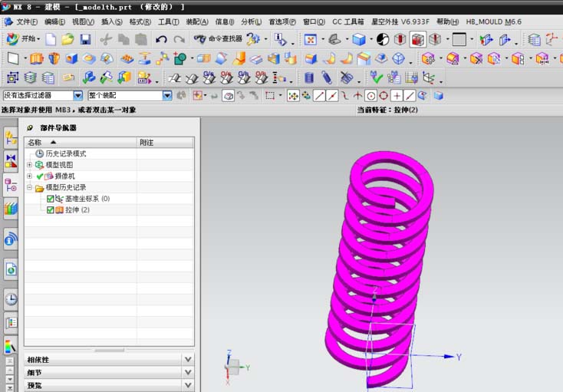Open the 分析(L) menu
The image size is (563, 392).
pos(251,21)
